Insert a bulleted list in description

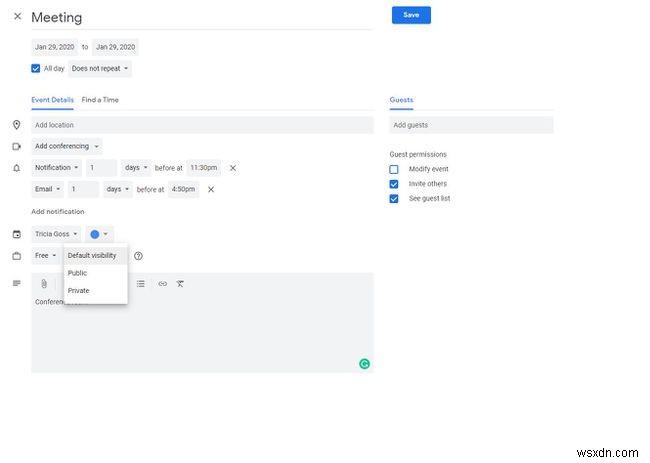(x=141, y=284)
